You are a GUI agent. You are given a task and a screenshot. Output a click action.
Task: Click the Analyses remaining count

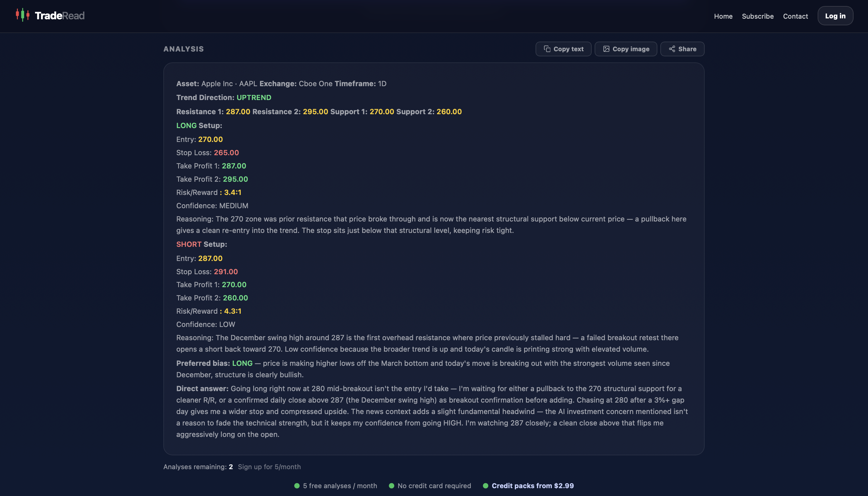pos(231,467)
